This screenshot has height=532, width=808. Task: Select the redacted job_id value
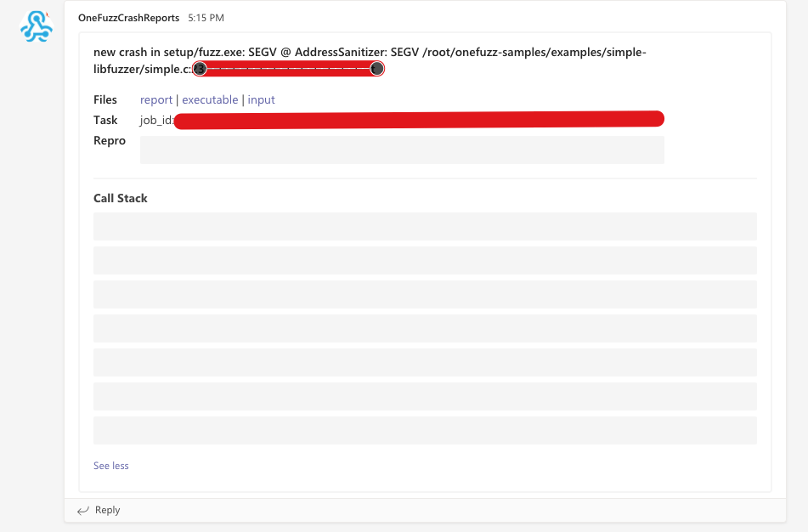[420, 119]
